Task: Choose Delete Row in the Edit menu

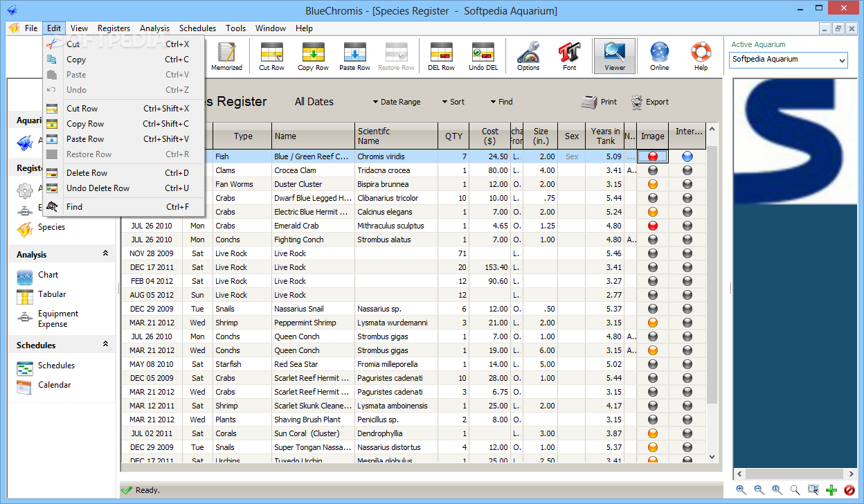Action: click(x=123, y=173)
